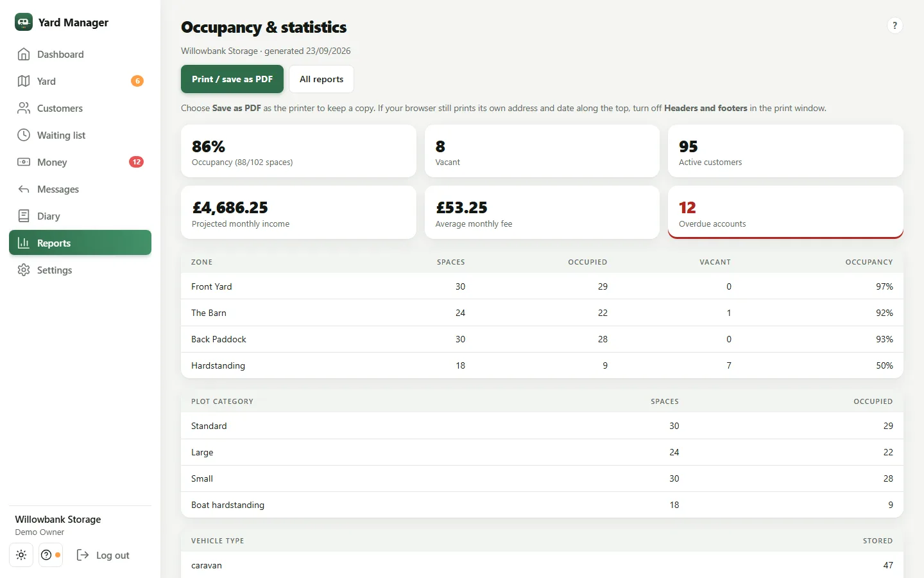
Task: Click the Money banknote icon
Action: 24,162
